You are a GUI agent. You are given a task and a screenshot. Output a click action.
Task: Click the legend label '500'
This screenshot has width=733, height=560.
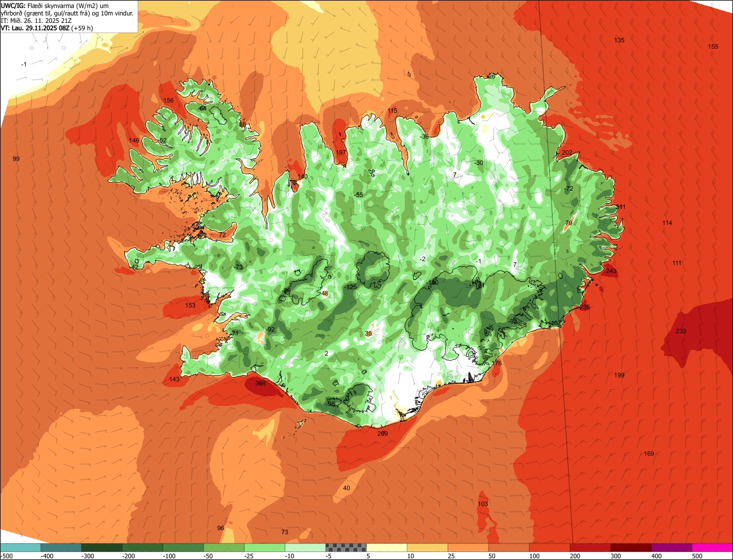(x=697, y=556)
